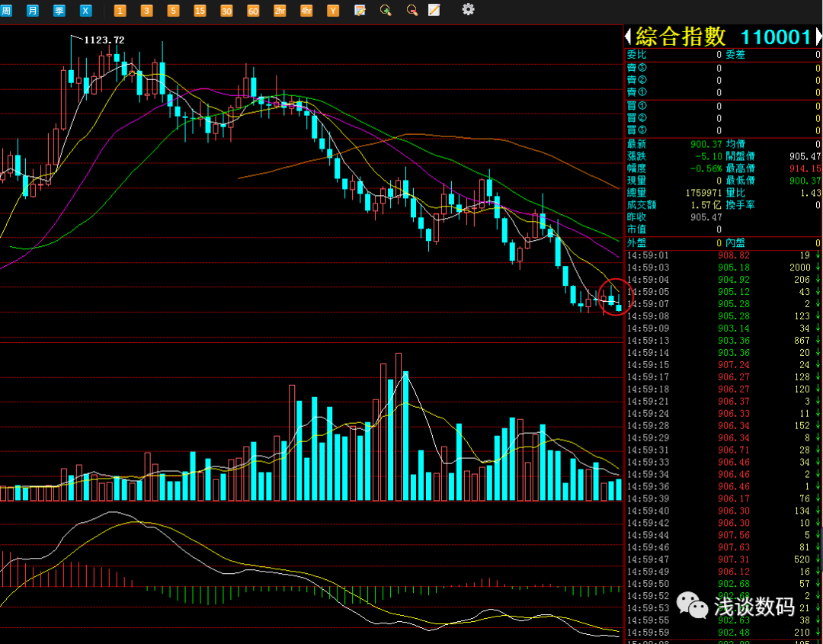Viewport: 823px width, 644px height.
Task: Click the latest price value 900.37
Action: pos(706,144)
